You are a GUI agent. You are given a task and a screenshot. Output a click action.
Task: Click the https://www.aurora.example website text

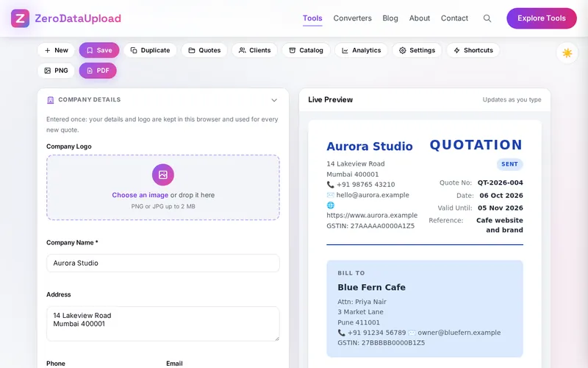(372, 216)
